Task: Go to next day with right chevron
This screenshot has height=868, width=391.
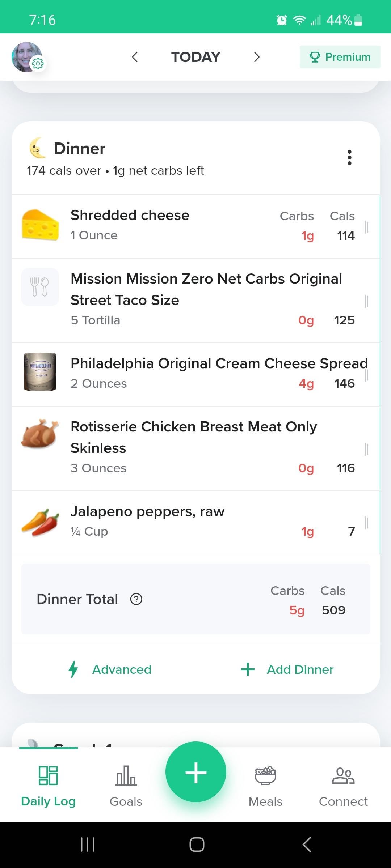Action: [257, 57]
